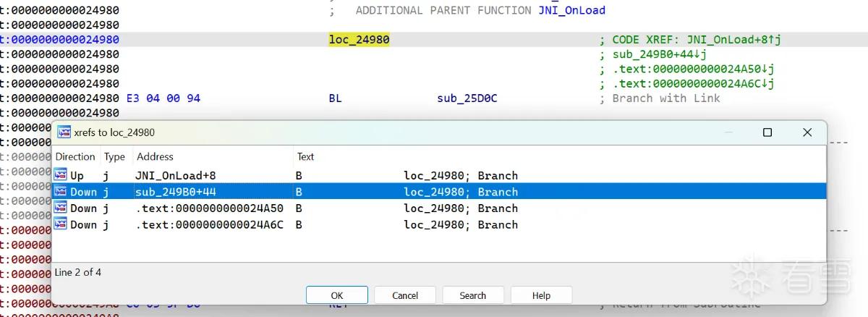Screen dimensions: 868x317
Task: Select the JNI_OnLoad+8 xref row icon
Action: click(x=60, y=175)
